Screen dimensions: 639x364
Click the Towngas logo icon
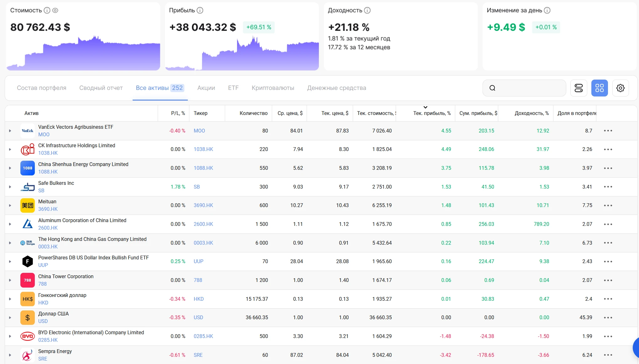coord(28,243)
